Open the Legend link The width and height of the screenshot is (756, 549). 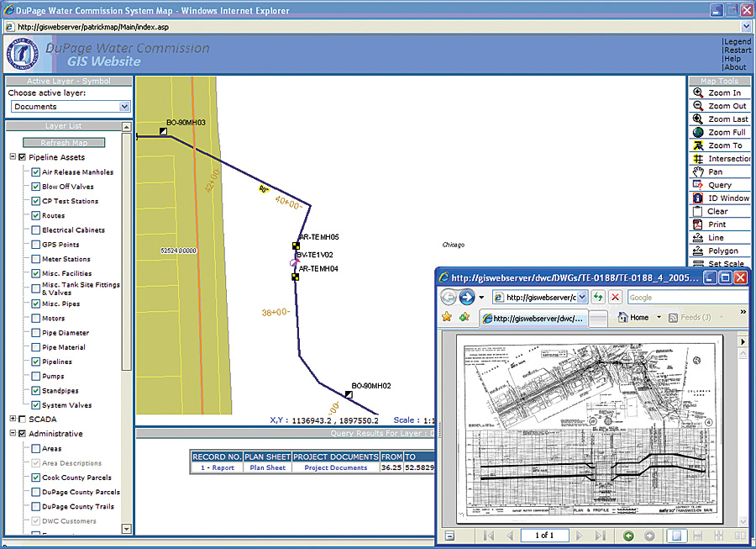click(738, 42)
